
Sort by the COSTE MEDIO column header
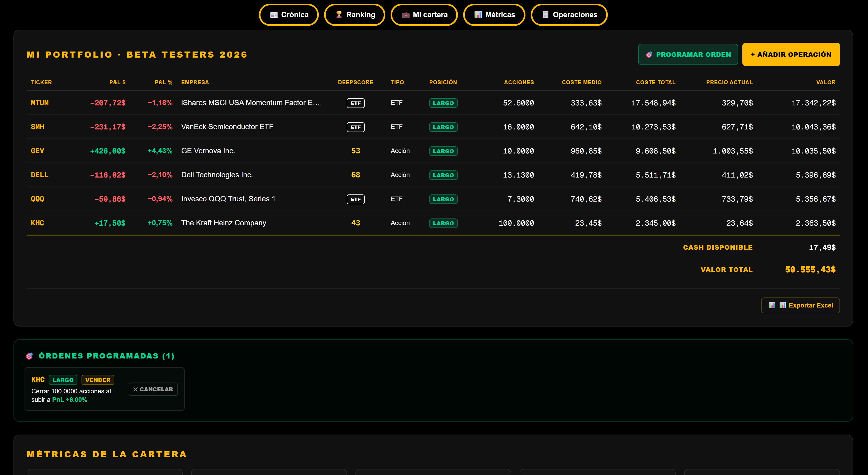coord(582,82)
